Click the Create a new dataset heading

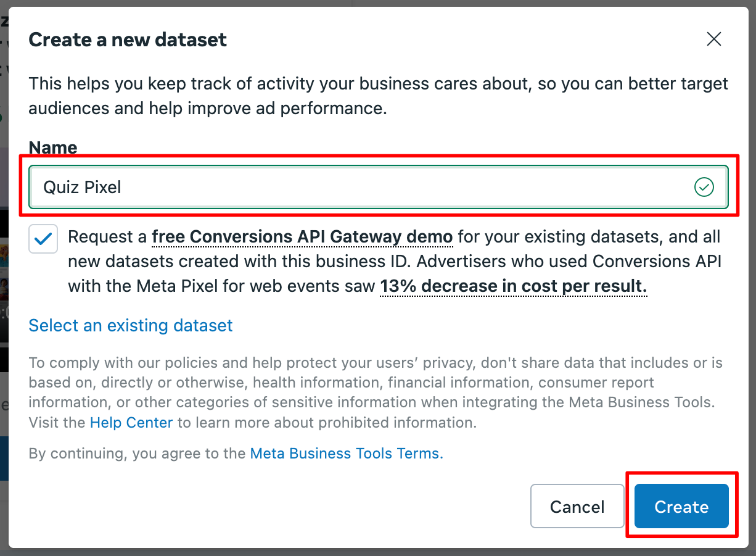coord(128,40)
